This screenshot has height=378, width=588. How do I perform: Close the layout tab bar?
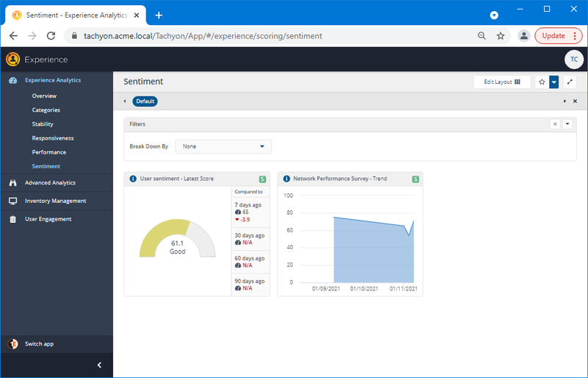[575, 101]
